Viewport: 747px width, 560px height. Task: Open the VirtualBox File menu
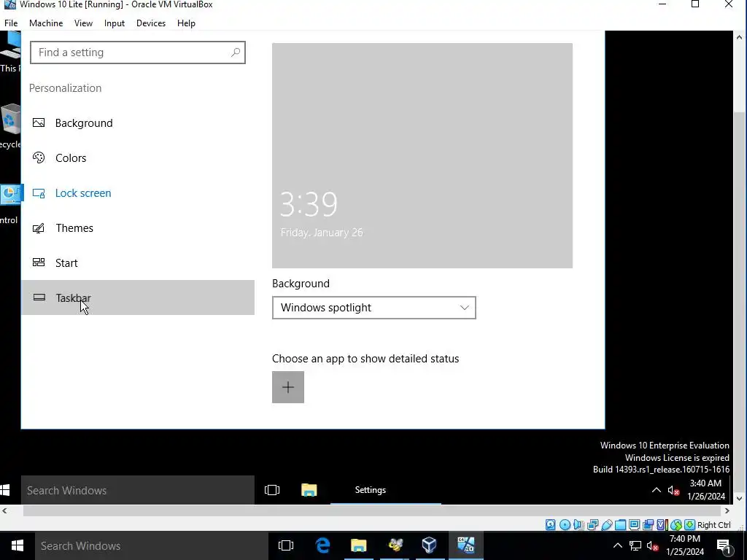coord(11,23)
